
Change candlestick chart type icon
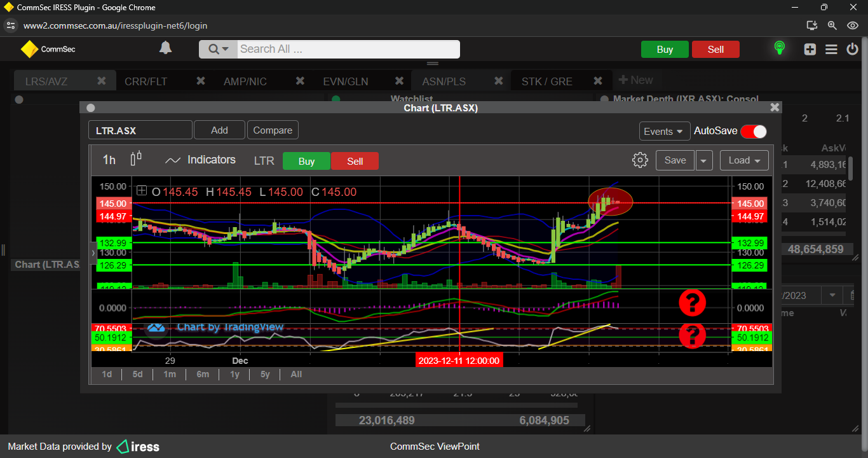[x=136, y=159]
